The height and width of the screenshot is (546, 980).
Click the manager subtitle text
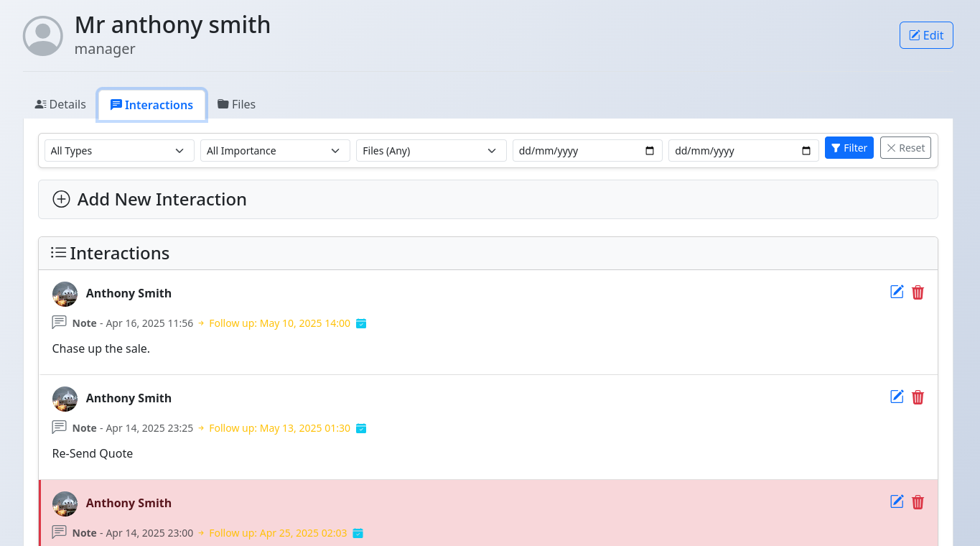coord(105,49)
